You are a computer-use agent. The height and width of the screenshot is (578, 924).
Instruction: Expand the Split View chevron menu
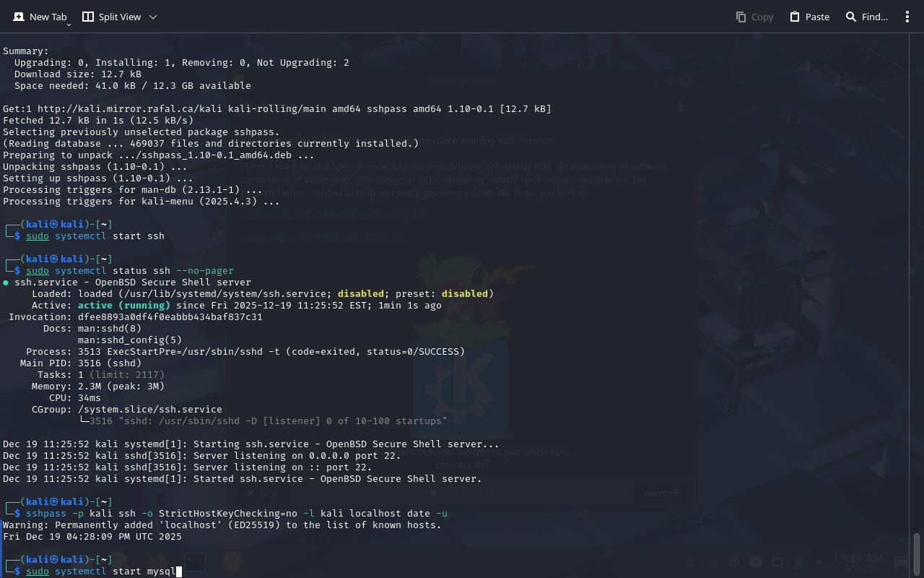pos(152,17)
